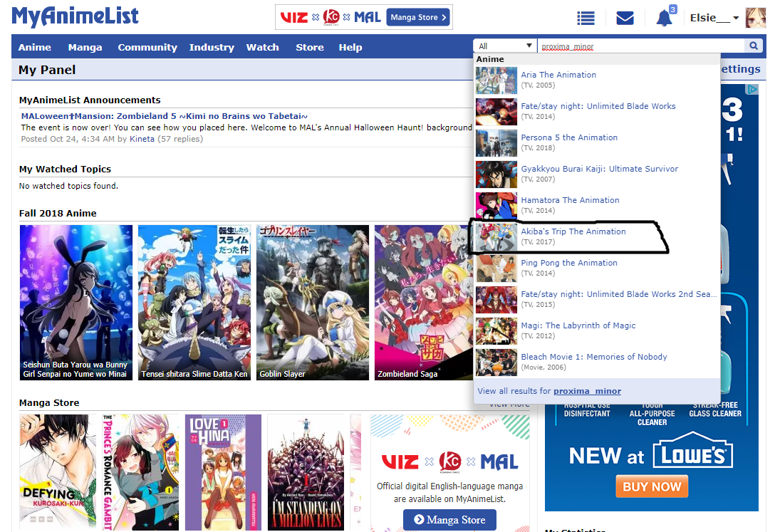Open Kineta's profile link
The width and height of the screenshot is (775, 532).
[142, 139]
